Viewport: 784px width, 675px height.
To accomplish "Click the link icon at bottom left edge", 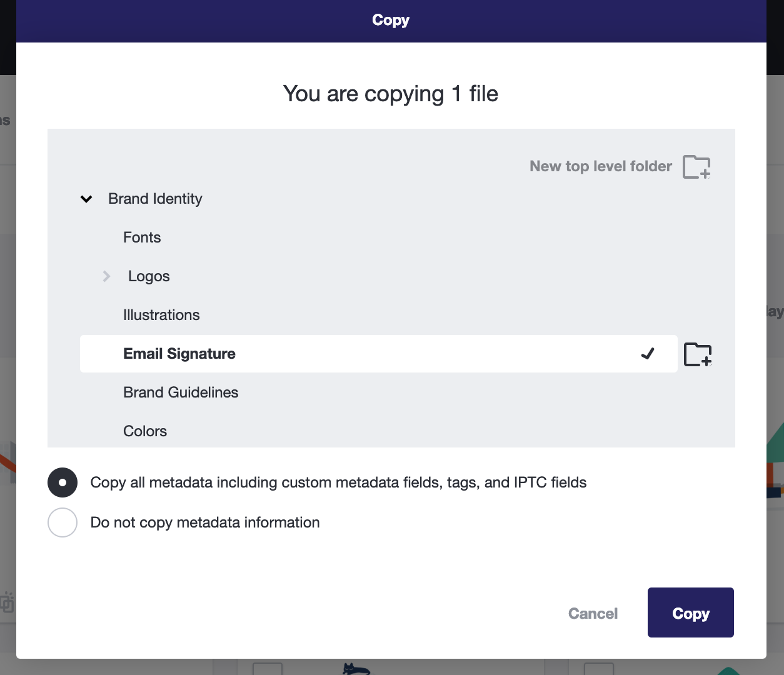I will click(7, 602).
